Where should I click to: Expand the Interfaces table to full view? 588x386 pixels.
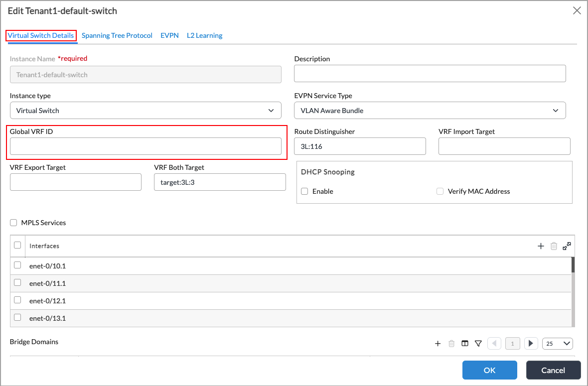click(x=567, y=246)
